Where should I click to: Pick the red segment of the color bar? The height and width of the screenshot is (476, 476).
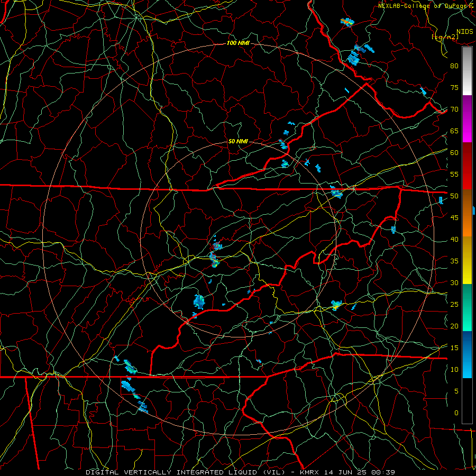[x=467, y=166]
